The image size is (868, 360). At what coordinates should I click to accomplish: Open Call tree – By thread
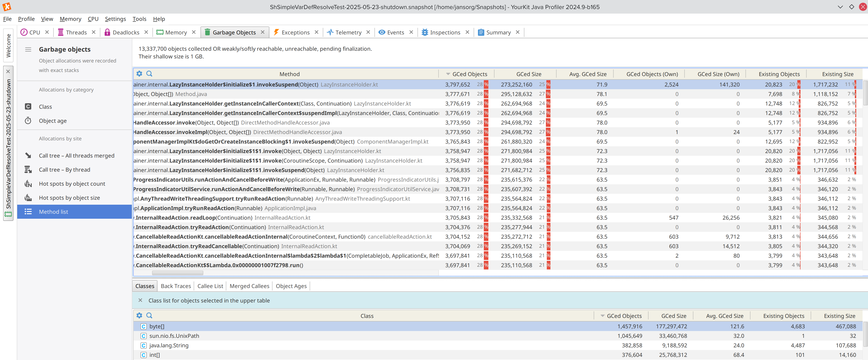click(x=75, y=170)
